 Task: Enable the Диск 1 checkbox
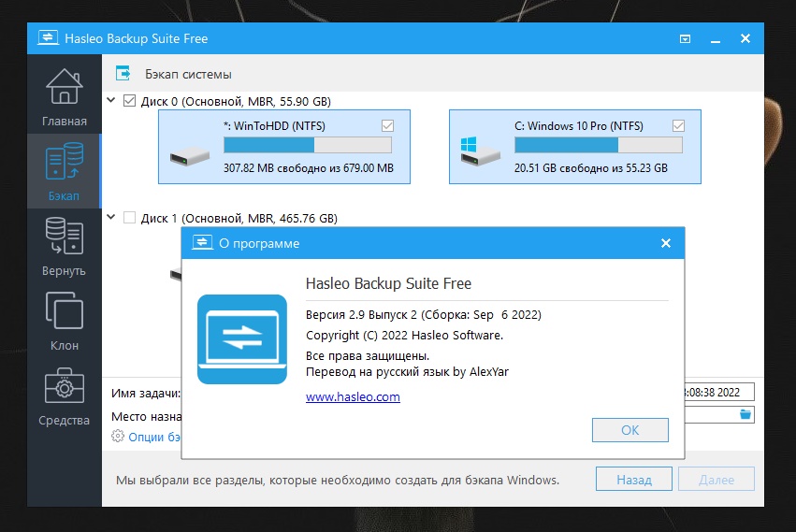[129, 217]
